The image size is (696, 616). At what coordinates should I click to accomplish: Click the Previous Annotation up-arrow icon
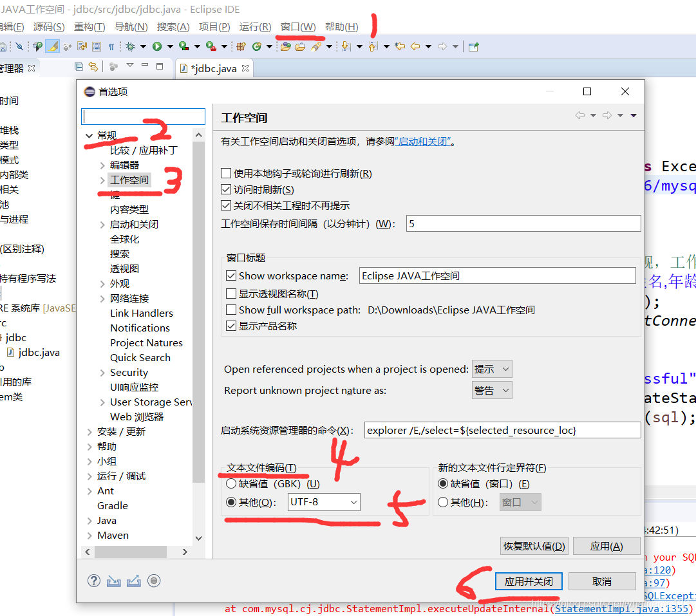(x=373, y=46)
